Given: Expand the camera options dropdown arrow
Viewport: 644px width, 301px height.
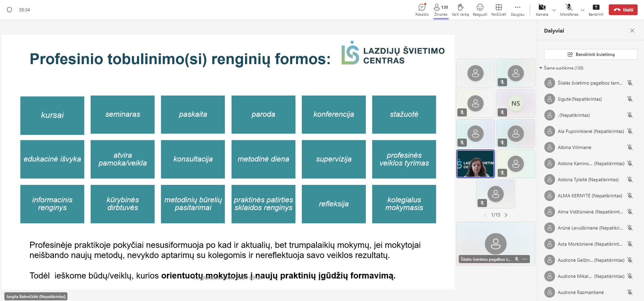Looking at the screenshot, I should pyautogui.click(x=554, y=10).
